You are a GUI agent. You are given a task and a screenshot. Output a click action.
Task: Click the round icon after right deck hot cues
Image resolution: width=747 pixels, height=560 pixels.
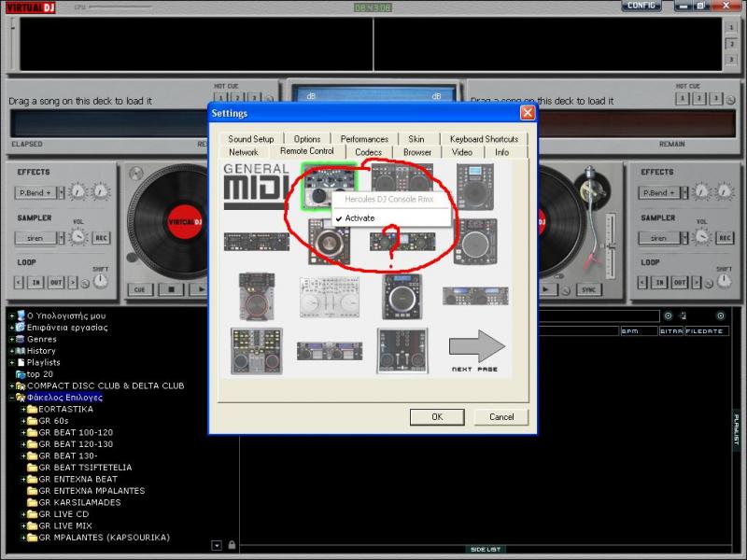coord(730,100)
